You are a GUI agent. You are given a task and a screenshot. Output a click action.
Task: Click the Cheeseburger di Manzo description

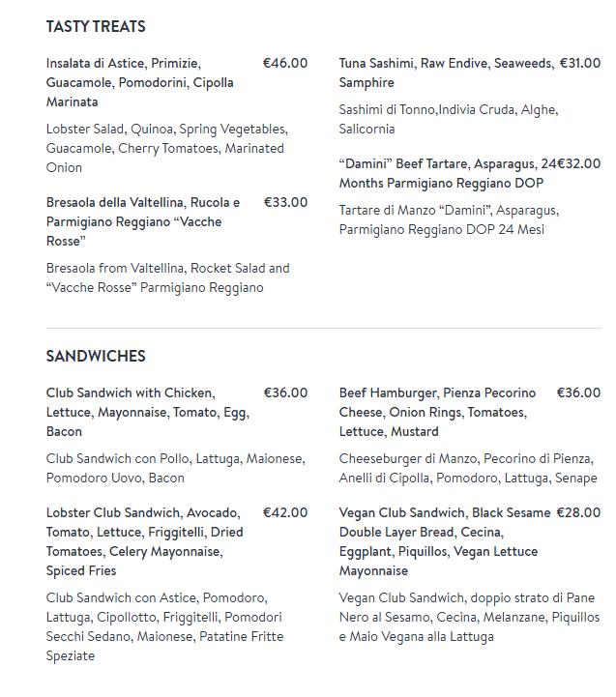pos(468,468)
